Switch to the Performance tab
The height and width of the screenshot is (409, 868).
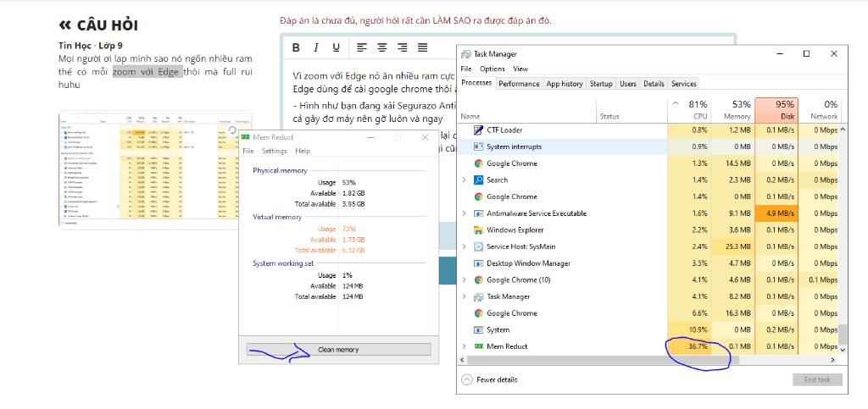coord(519,84)
